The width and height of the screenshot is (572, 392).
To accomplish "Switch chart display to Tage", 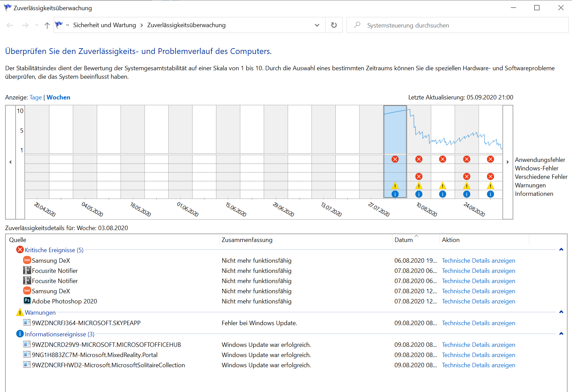I will 36,97.
